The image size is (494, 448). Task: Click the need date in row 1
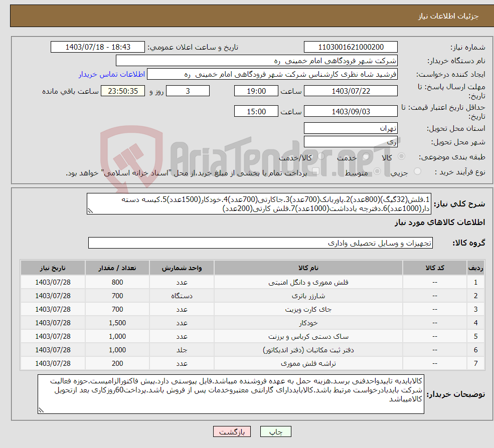(x=53, y=283)
